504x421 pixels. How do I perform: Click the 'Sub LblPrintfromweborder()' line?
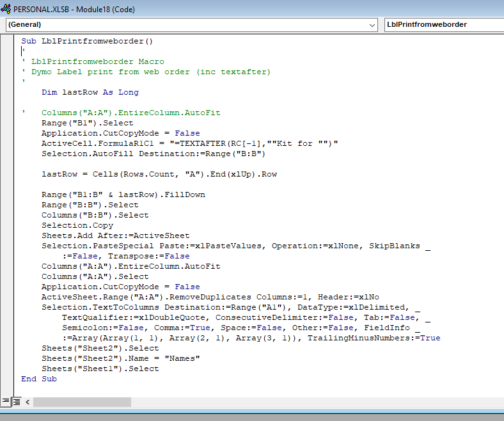[x=87, y=41]
